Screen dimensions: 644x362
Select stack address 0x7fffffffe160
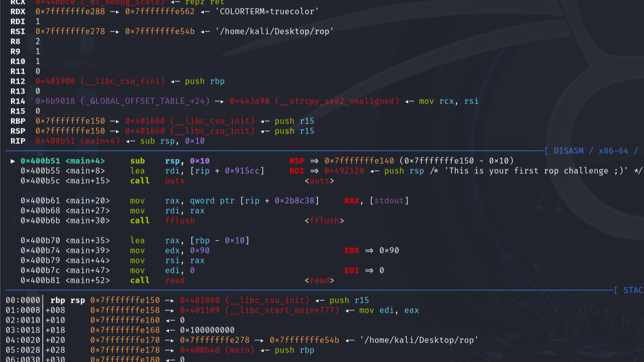(125, 320)
